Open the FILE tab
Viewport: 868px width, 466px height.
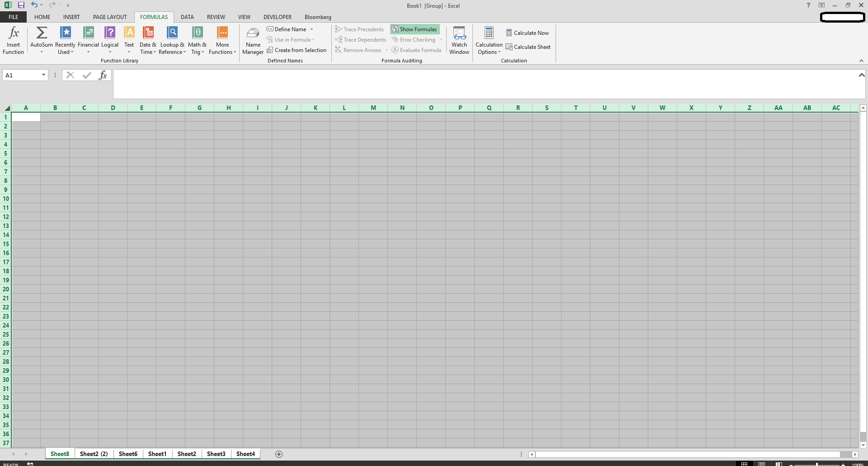pyautogui.click(x=14, y=17)
